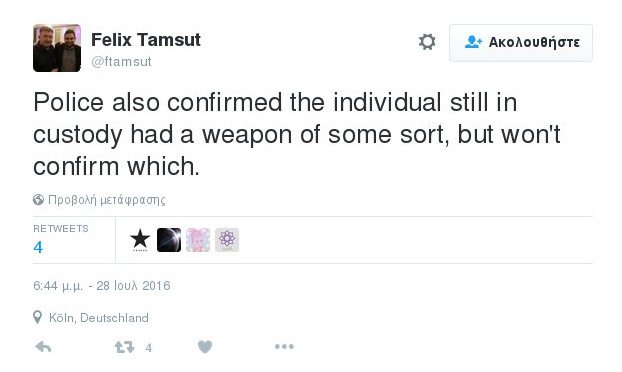This screenshot has width=622, height=372.
Task: View the purple flower retweeter avatar
Action: [227, 240]
